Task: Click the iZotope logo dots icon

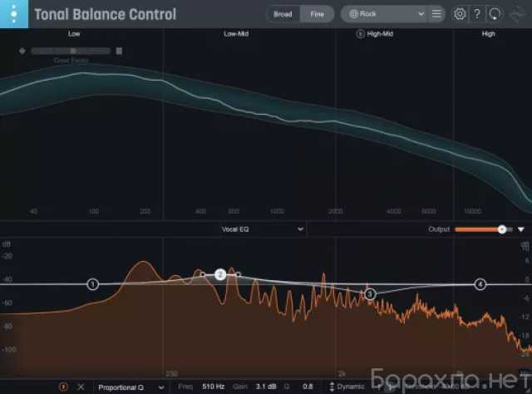Action: point(14,14)
